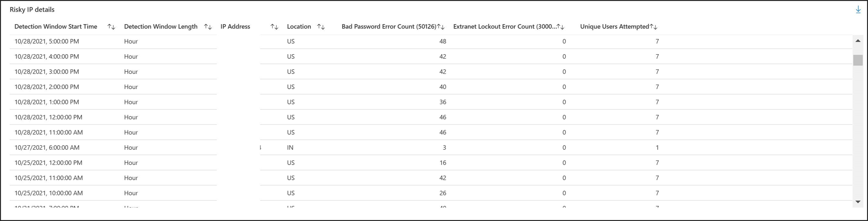Click the IN location cell
Screen dimensions: 868x221
pos(290,148)
